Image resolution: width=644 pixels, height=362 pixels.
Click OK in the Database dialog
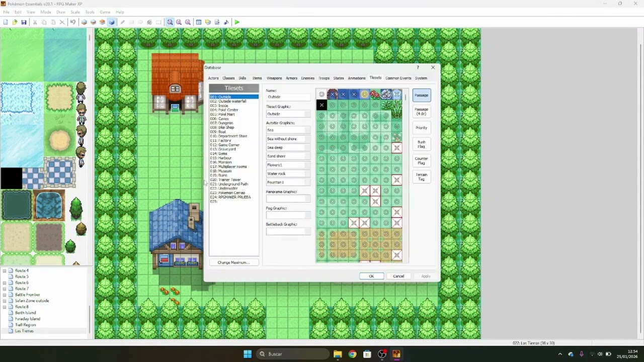[371, 276]
